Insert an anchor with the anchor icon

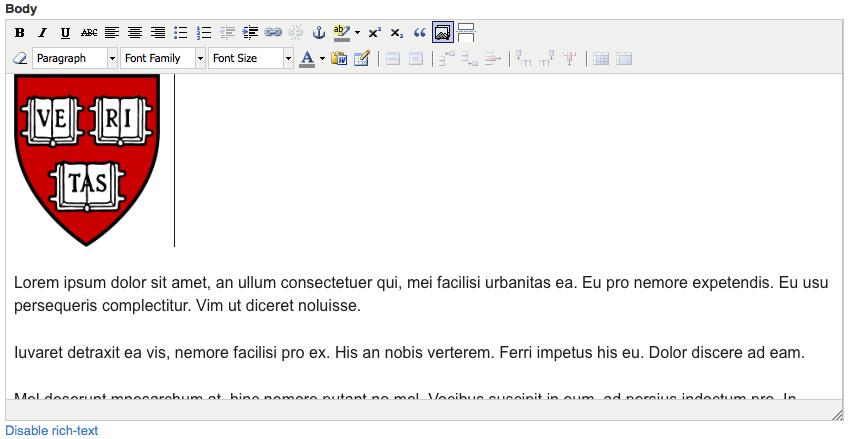tap(318, 33)
